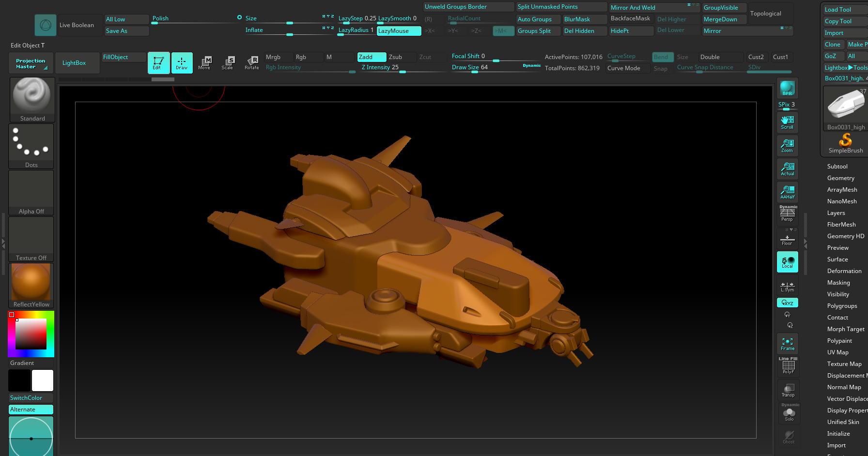Expand the Texture Map section
This screenshot has height=456, width=868.
(x=844, y=364)
